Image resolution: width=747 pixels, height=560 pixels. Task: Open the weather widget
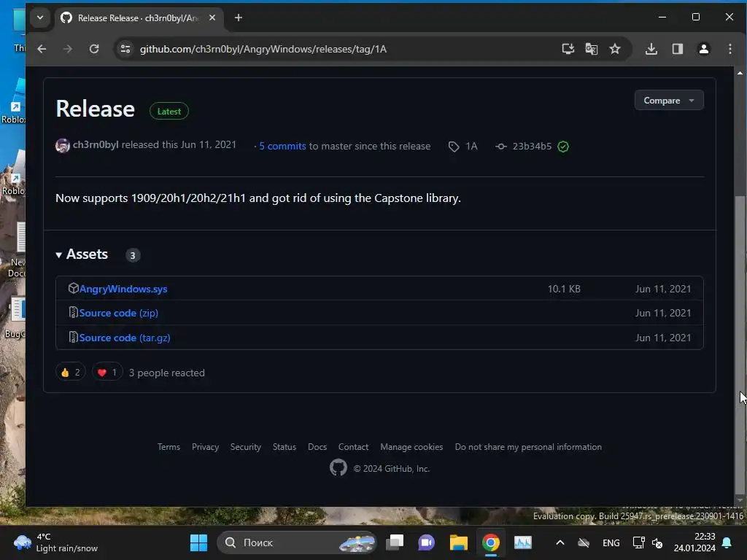tap(55, 542)
